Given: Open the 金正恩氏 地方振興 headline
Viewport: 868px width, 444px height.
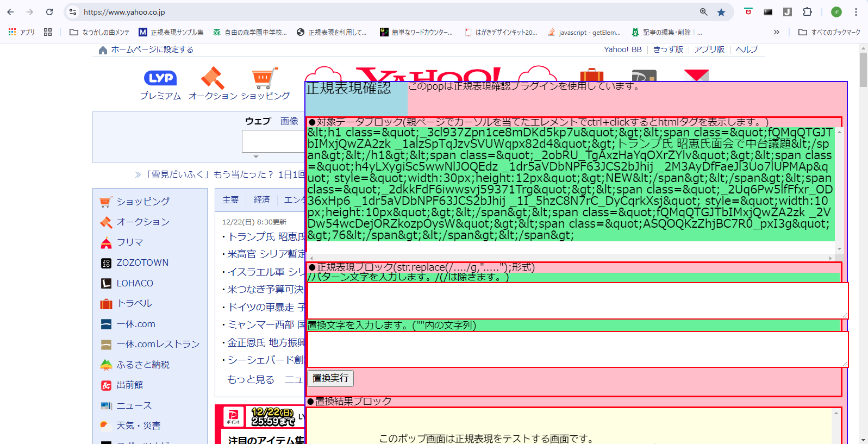Looking at the screenshot, I should coord(266,342).
